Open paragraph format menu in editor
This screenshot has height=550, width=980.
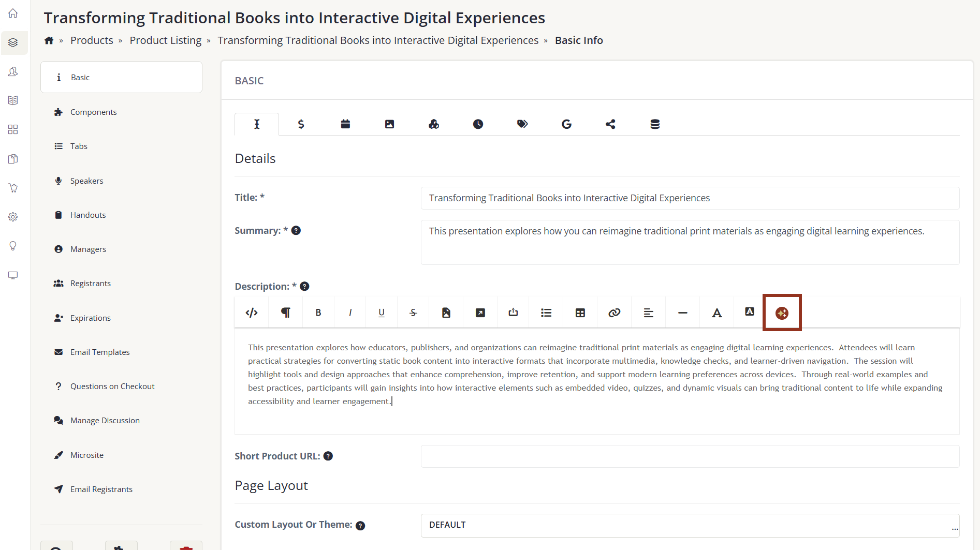tap(285, 313)
